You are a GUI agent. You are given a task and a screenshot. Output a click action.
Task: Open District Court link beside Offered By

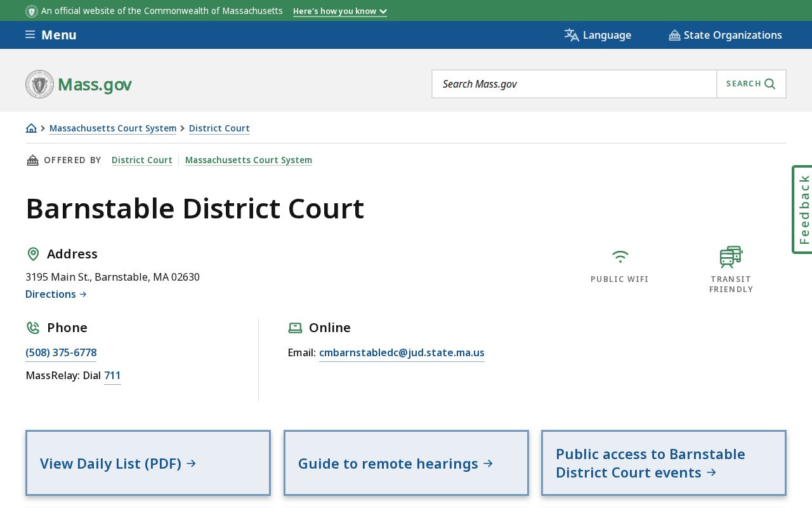[142, 160]
